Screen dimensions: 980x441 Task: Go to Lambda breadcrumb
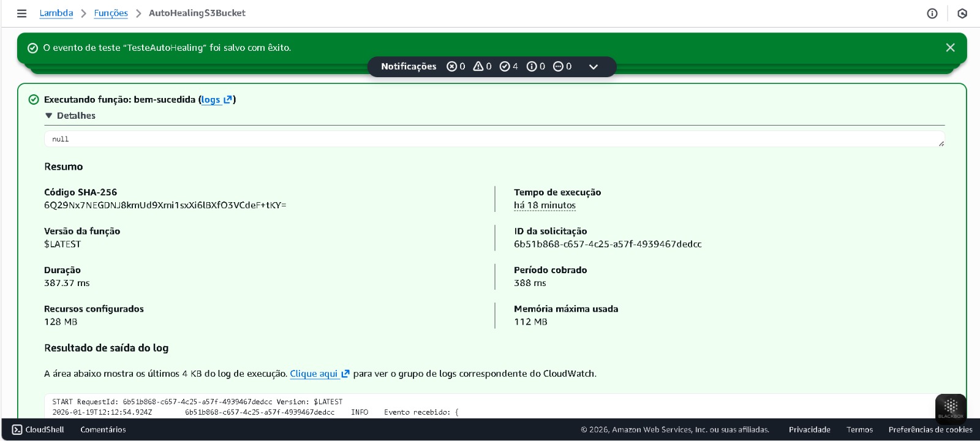click(56, 13)
